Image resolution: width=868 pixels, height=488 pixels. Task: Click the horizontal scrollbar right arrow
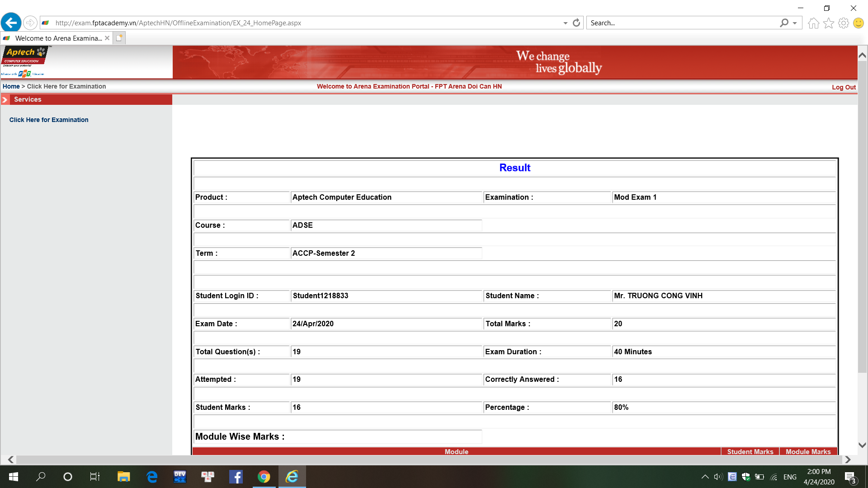pos(848,460)
